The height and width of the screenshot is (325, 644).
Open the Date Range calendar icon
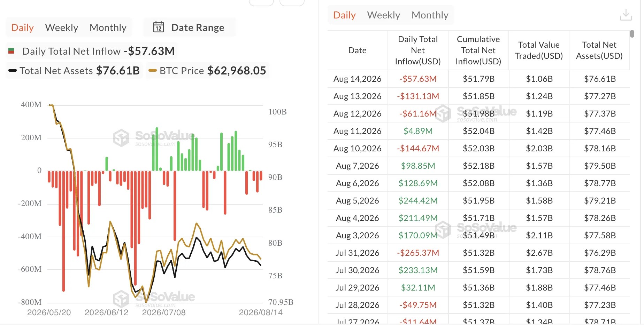(159, 27)
